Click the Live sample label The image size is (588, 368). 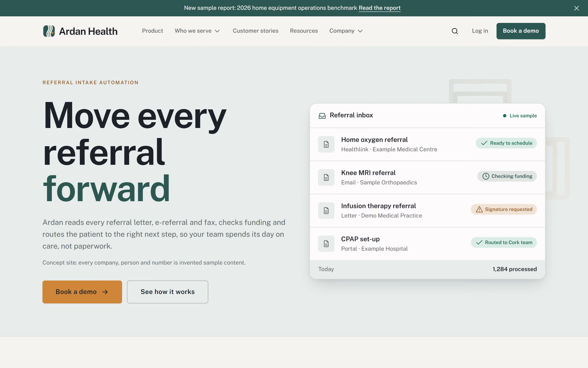523,116
